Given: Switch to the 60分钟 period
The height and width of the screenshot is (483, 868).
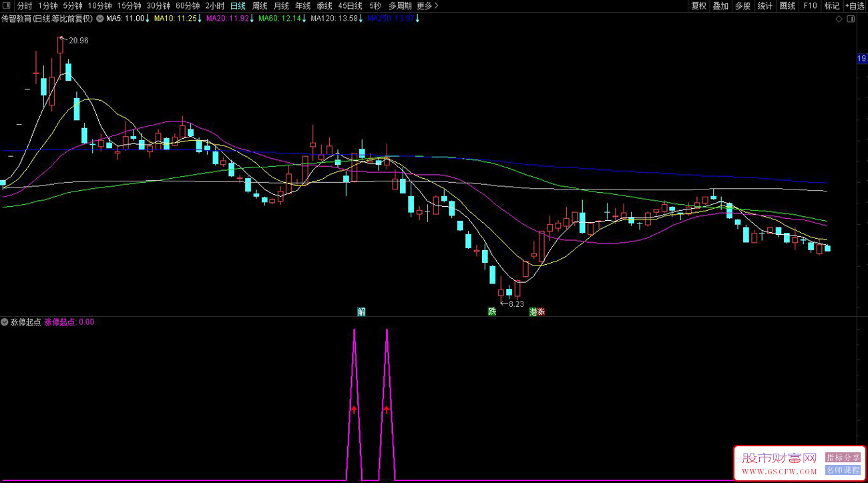Looking at the screenshot, I should (x=188, y=6).
